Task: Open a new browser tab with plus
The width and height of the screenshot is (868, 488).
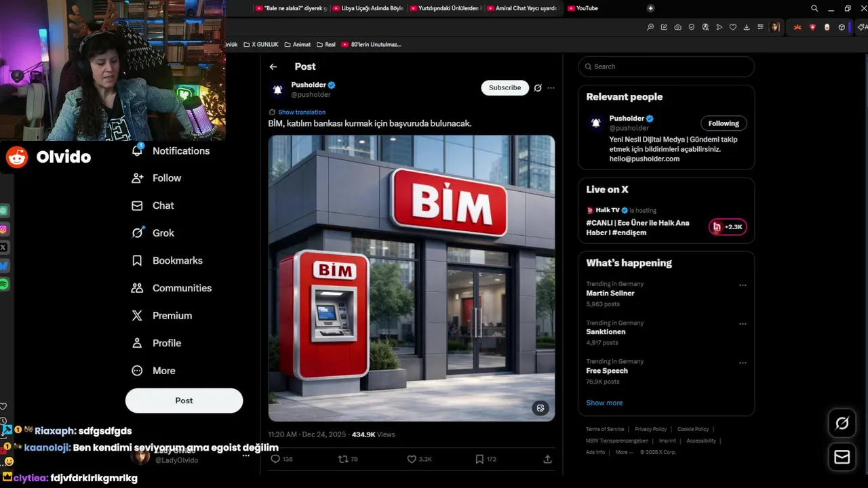Action: click(x=650, y=8)
